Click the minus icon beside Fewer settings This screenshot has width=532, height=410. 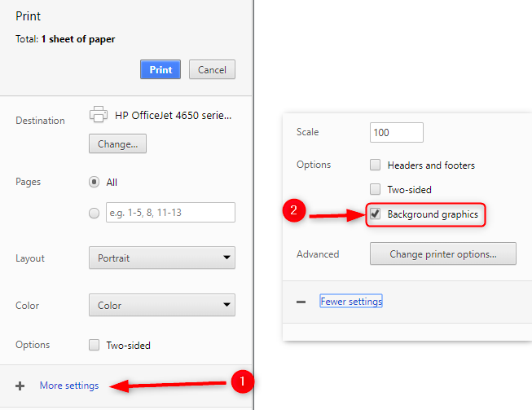click(301, 302)
